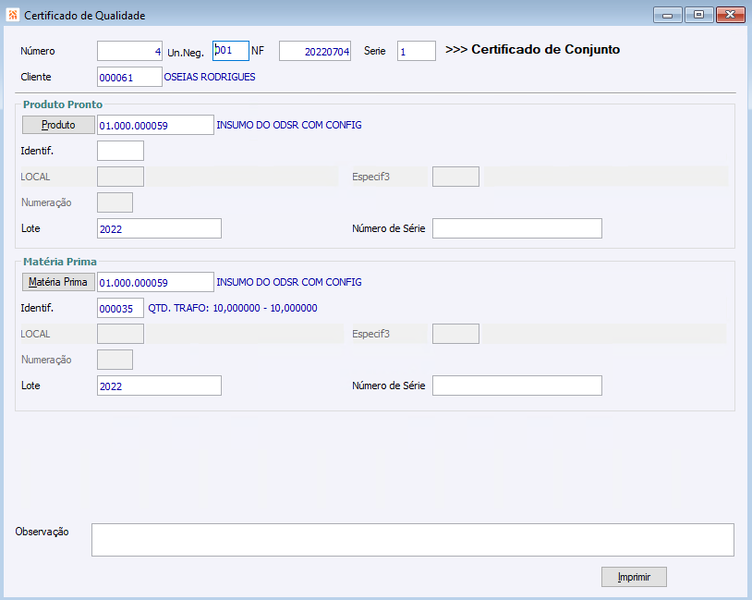Open the Produto lookup button
Image resolution: width=752 pixels, height=600 pixels.
[58, 125]
